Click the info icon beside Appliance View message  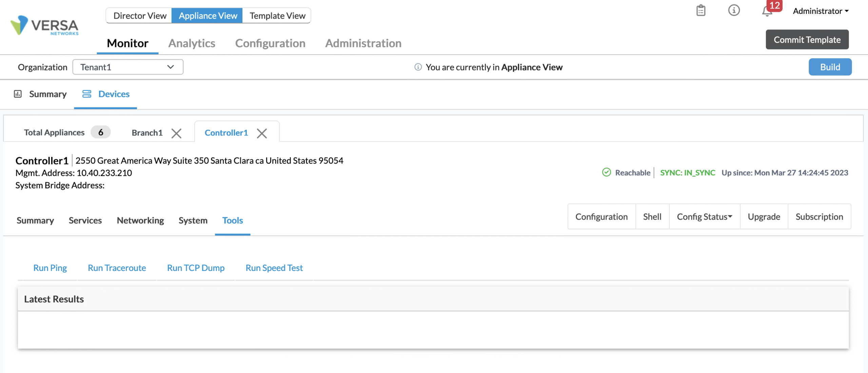coord(418,67)
